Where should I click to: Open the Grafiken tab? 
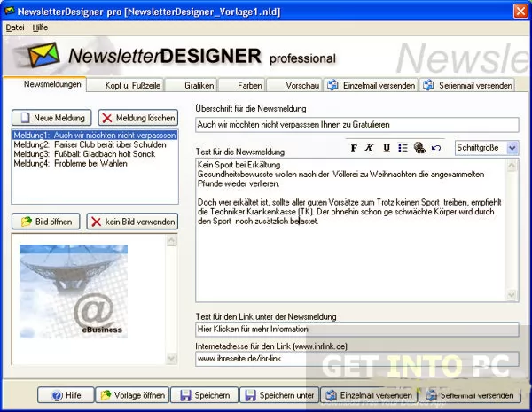pyautogui.click(x=191, y=85)
